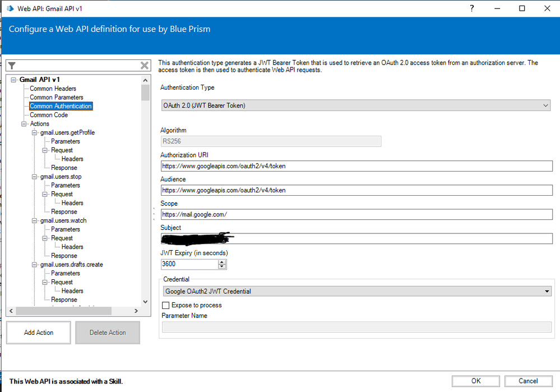Select Common Headers in the tree
This screenshot has height=392, width=560.
(53, 89)
